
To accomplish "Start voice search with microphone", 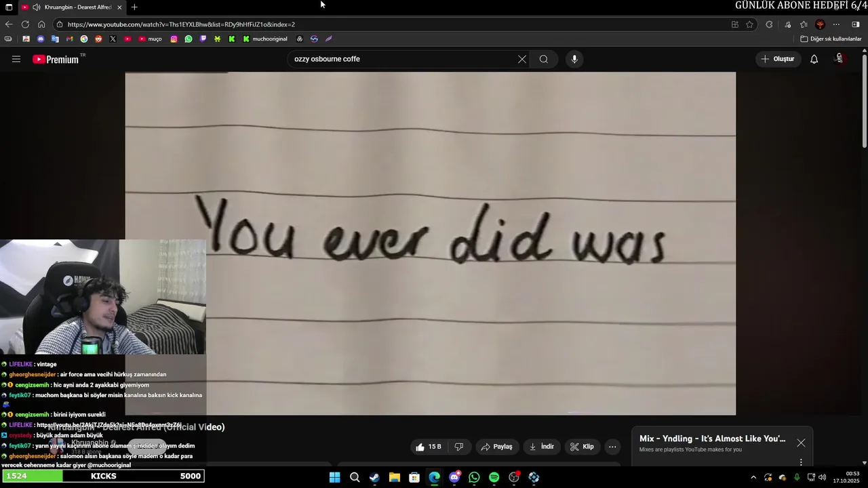I will click(574, 59).
